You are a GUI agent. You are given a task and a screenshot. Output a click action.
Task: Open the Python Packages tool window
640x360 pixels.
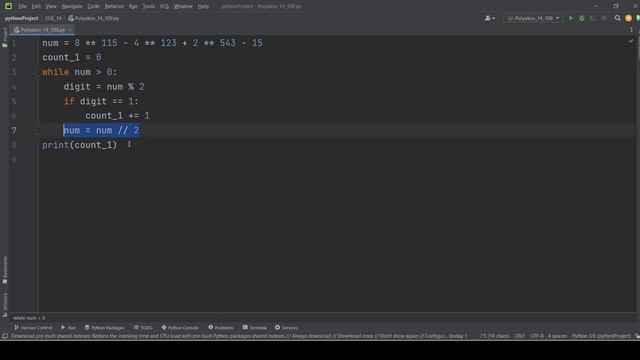[104, 327]
